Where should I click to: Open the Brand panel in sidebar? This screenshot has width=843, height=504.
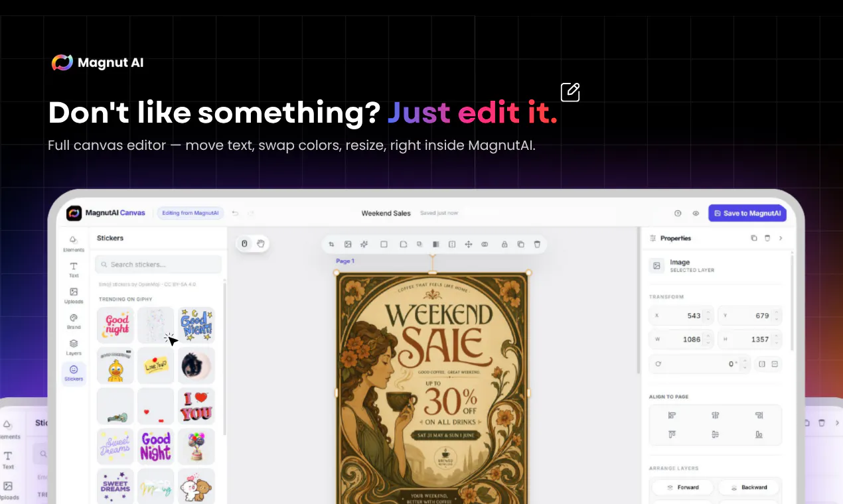[x=74, y=321]
